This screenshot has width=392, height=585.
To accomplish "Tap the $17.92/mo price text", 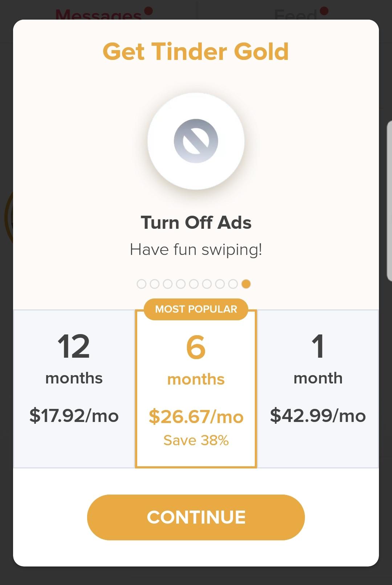I will coord(74,415).
